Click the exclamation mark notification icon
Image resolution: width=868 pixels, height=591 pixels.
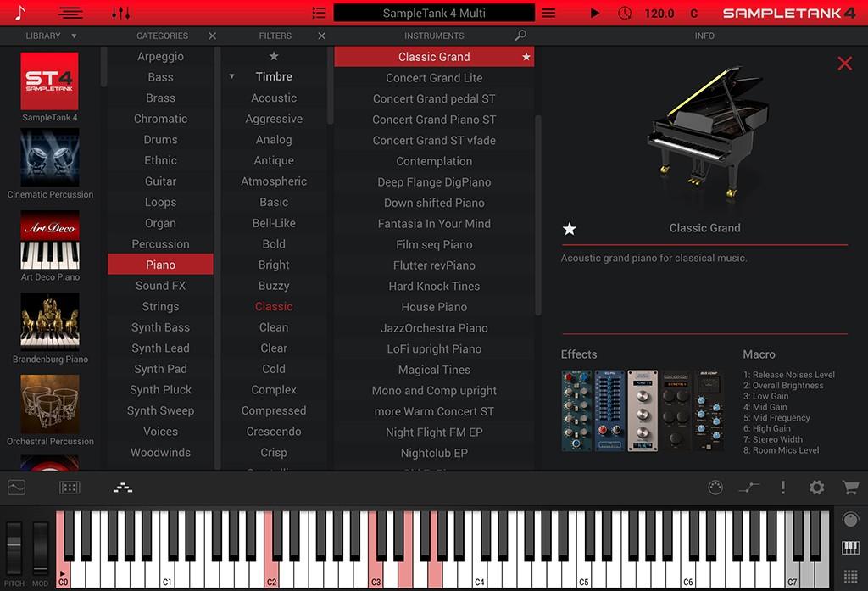pos(782,487)
